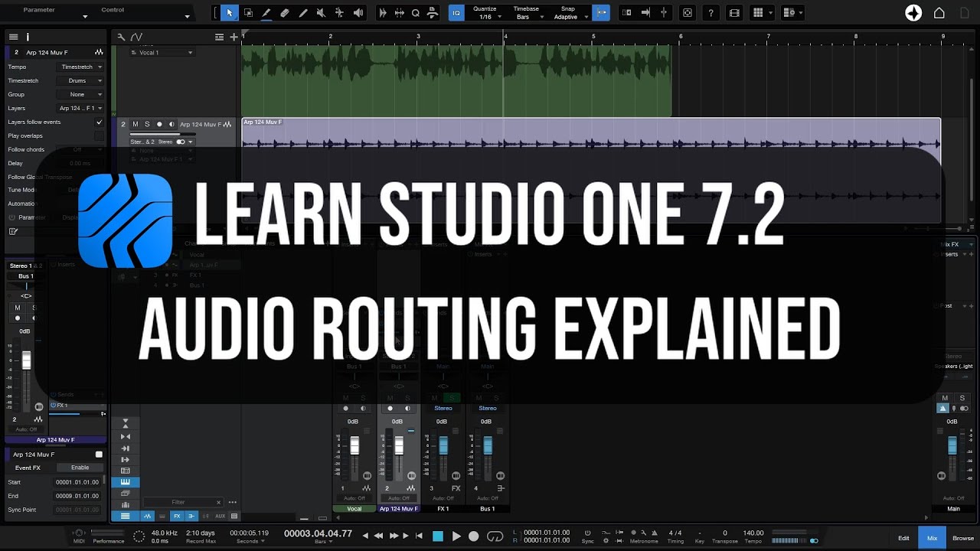Open metronome wrench settings
Image resolution: width=980 pixels, height=551 pixels.
[644, 533]
